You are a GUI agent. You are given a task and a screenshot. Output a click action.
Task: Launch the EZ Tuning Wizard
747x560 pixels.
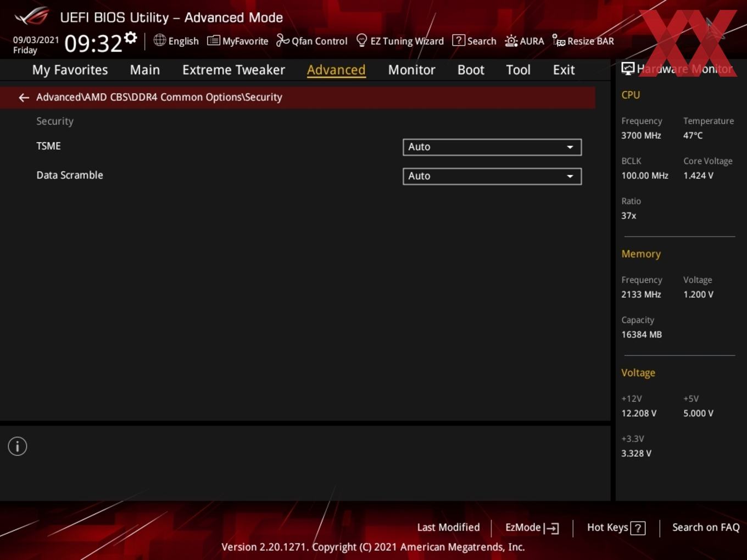point(400,41)
